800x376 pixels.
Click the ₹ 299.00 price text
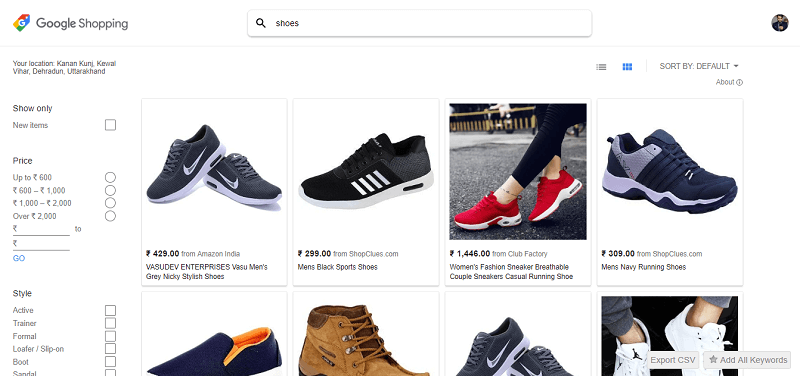coord(314,254)
